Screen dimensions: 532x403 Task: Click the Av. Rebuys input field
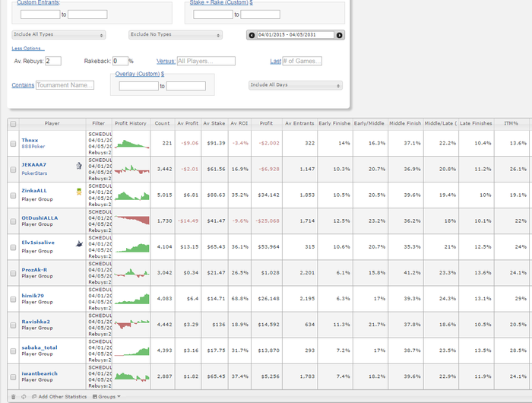click(53, 61)
